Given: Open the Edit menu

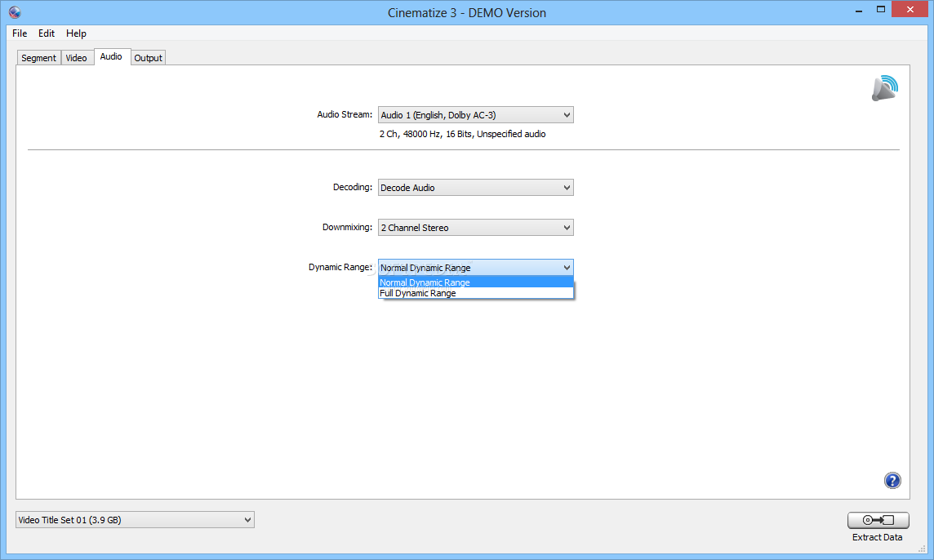Looking at the screenshot, I should 47,33.
